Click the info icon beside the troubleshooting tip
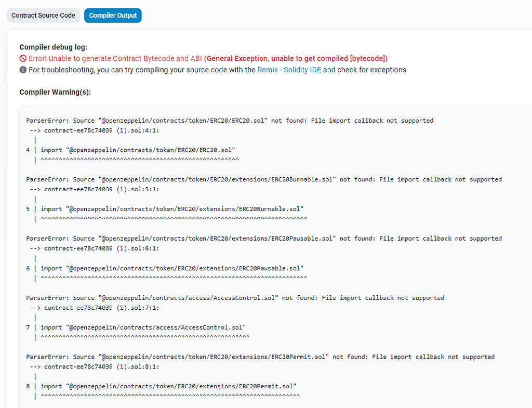Screen dimensions: 532x408 tap(23, 70)
